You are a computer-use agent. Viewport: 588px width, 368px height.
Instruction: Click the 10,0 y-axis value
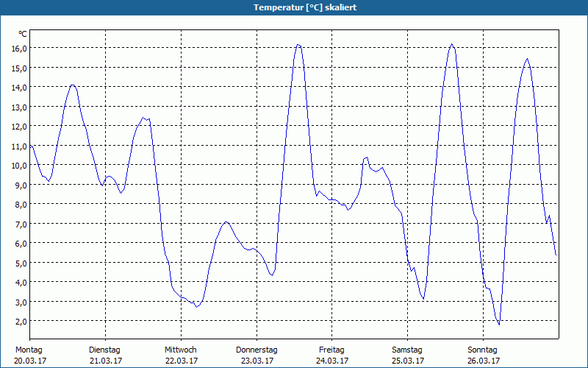pos(19,165)
